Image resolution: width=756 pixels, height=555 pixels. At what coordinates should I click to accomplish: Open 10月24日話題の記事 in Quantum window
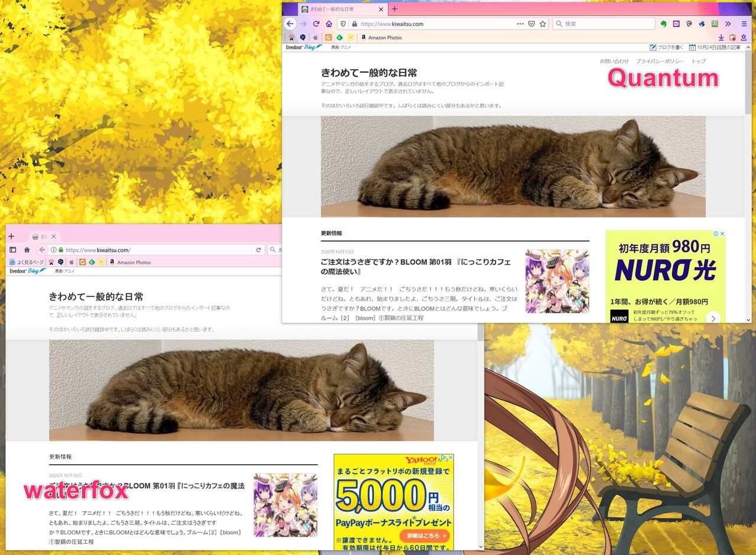pos(715,47)
